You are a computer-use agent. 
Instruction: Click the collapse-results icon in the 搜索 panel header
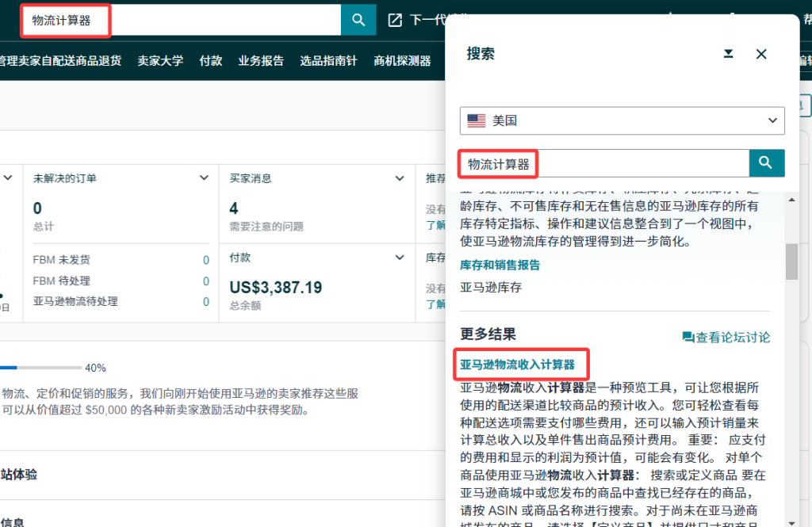tap(729, 54)
